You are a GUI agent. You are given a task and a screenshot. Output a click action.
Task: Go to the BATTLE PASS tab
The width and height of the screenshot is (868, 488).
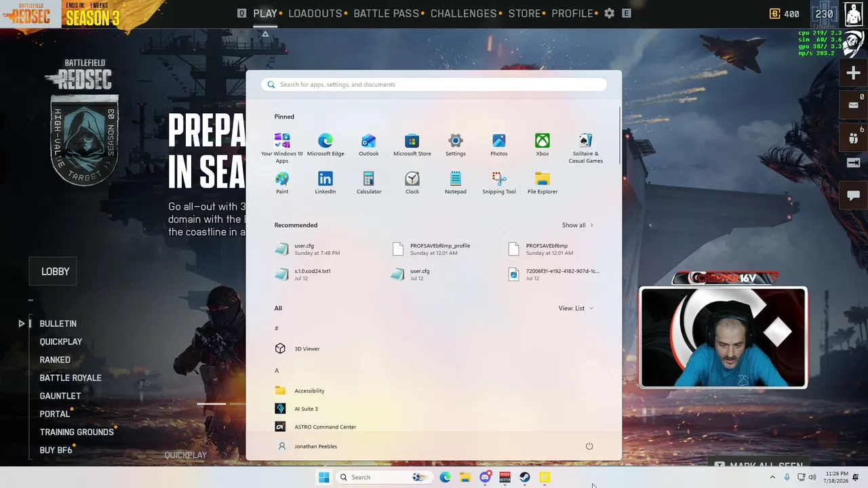point(387,14)
